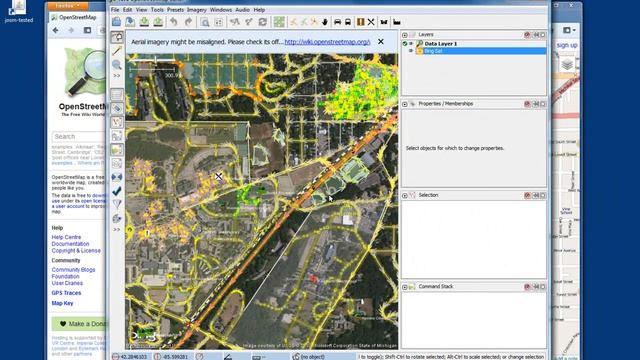Dismiss the misaligned imagery notice
Image resolution: width=640 pixels, height=360 pixels.
coord(381,42)
